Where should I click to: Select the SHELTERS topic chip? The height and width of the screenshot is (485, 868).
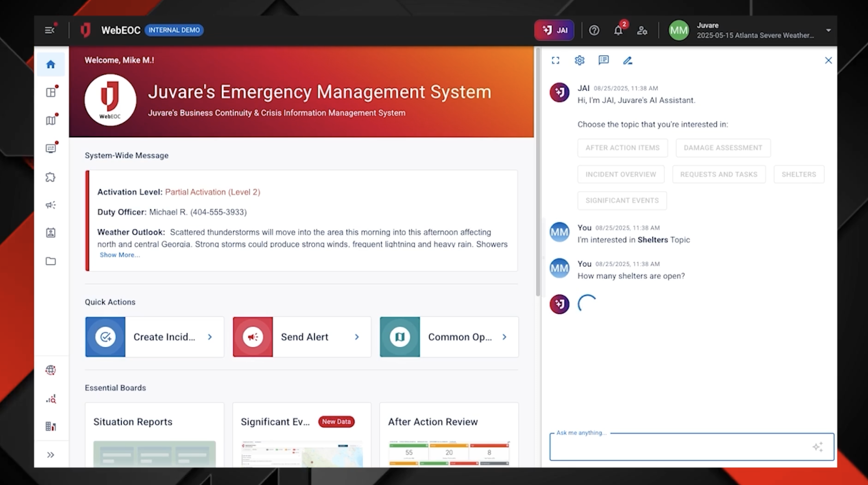point(799,174)
